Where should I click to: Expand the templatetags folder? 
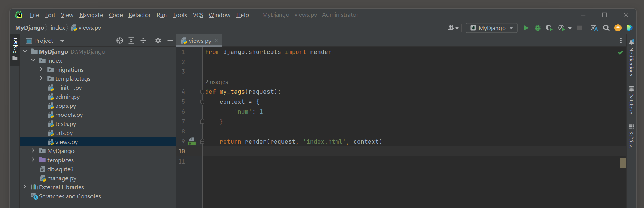point(41,78)
